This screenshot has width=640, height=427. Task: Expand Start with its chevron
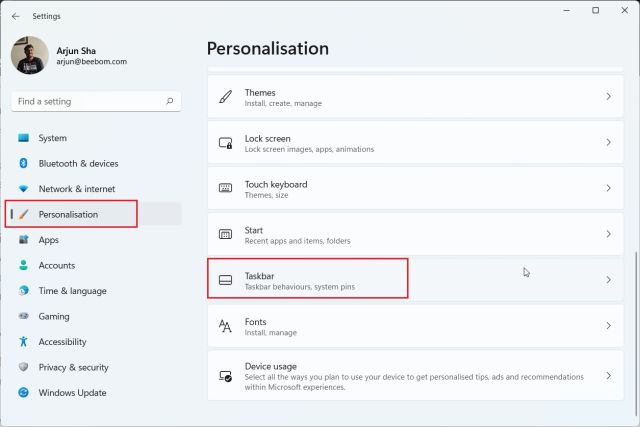point(608,234)
